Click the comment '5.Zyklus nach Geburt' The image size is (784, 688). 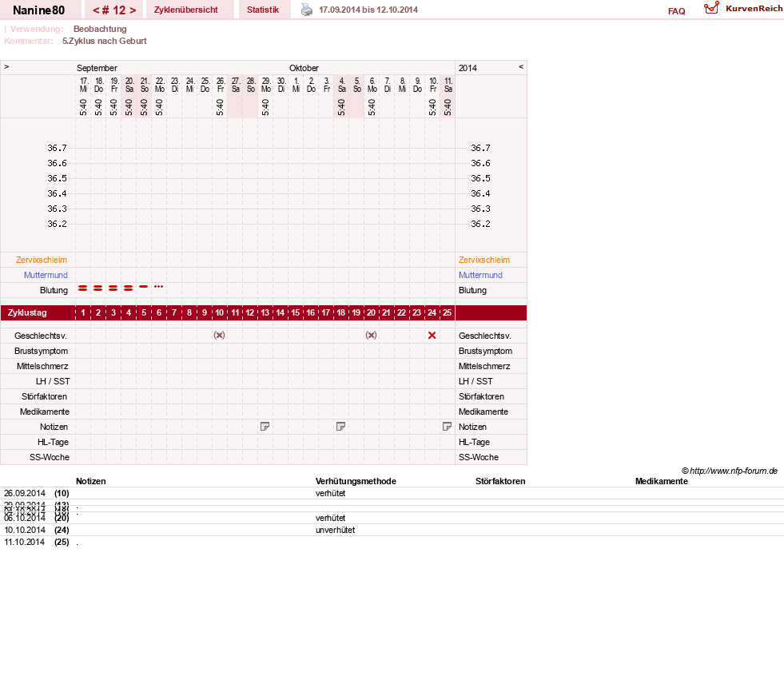(x=105, y=41)
